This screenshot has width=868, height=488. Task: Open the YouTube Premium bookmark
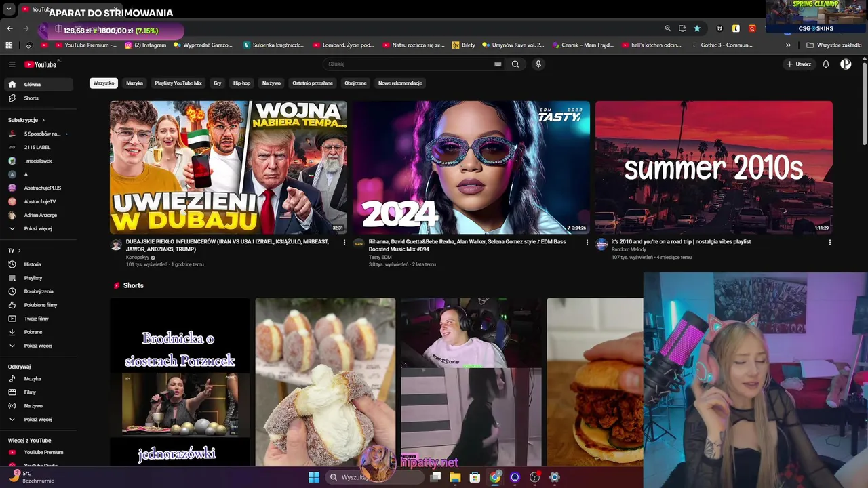(85, 45)
